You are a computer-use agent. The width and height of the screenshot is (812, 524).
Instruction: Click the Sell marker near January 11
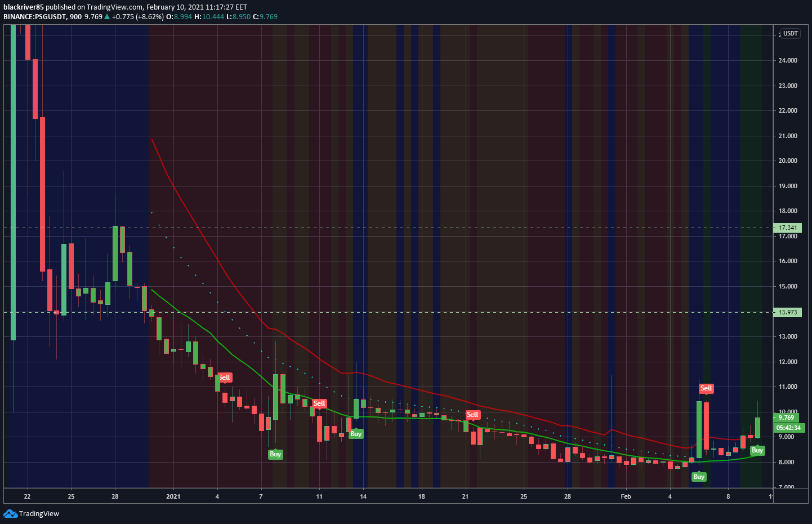coord(319,403)
